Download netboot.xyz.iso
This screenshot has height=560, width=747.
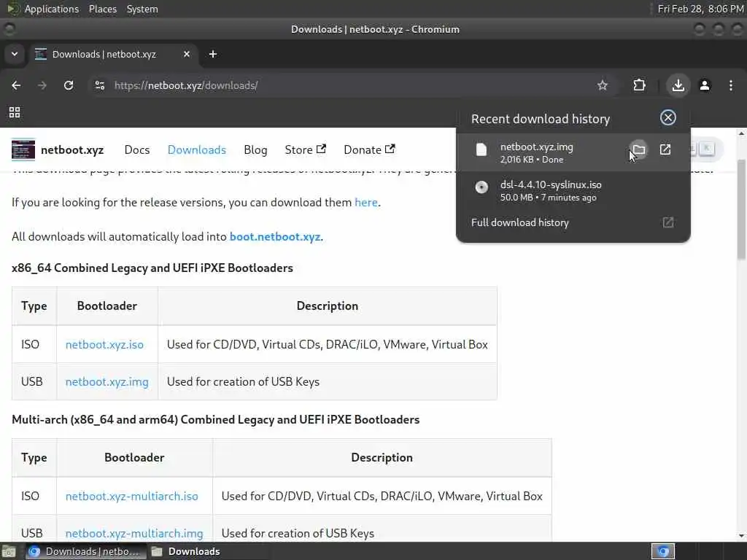click(x=104, y=344)
